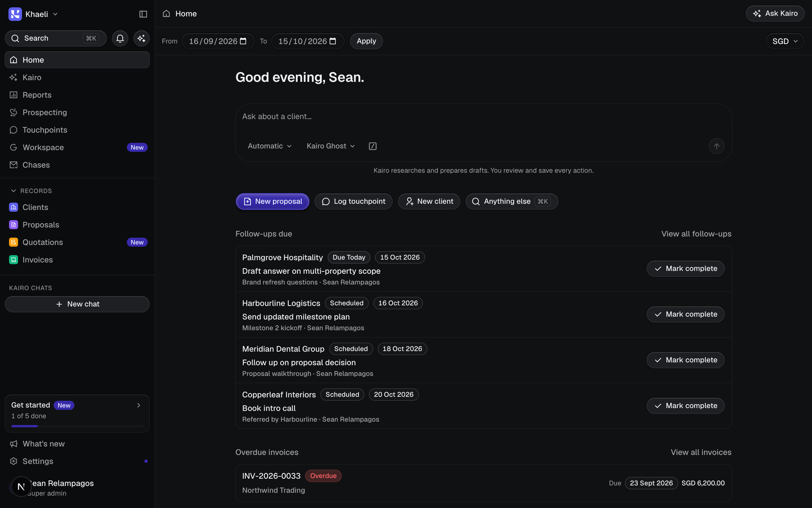
Task: Click Log touchpoint button
Action: pyautogui.click(x=353, y=202)
